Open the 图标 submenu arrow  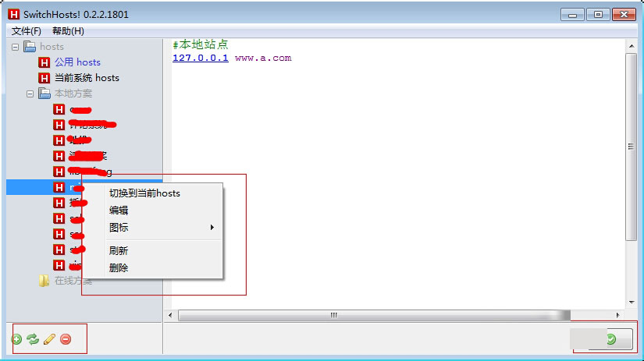[x=212, y=227]
